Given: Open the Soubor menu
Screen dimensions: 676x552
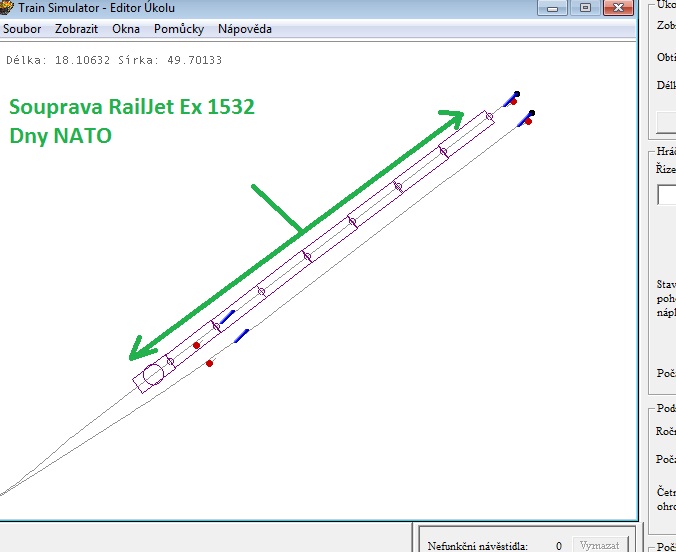Looking at the screenshot, I should [22, 29].
